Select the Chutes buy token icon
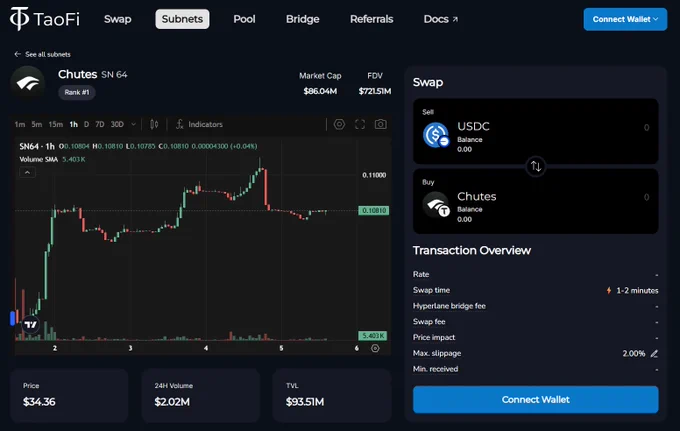Screen dimensions: 680x431 436,205
